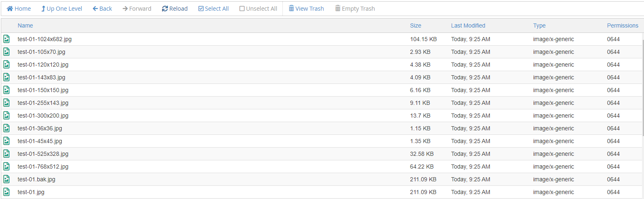Click the Back arrow button
Screen dimensions: 644x199
(102, 9)
